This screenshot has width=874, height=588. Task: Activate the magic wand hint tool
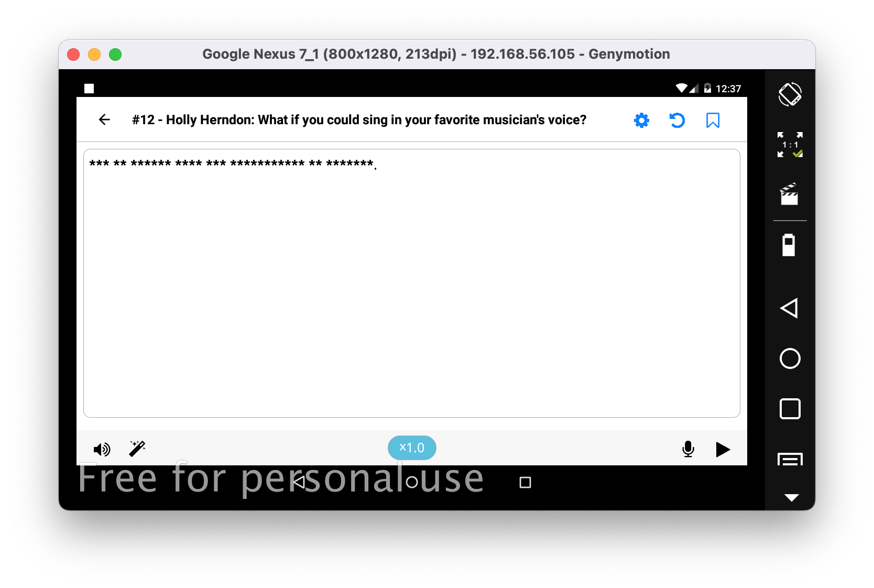tap(137, 448)
